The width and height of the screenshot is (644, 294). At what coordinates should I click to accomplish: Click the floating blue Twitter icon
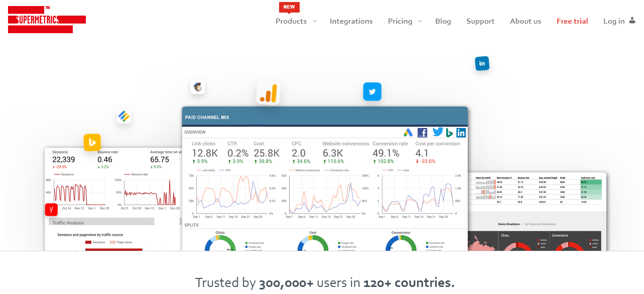coord(372,92)
